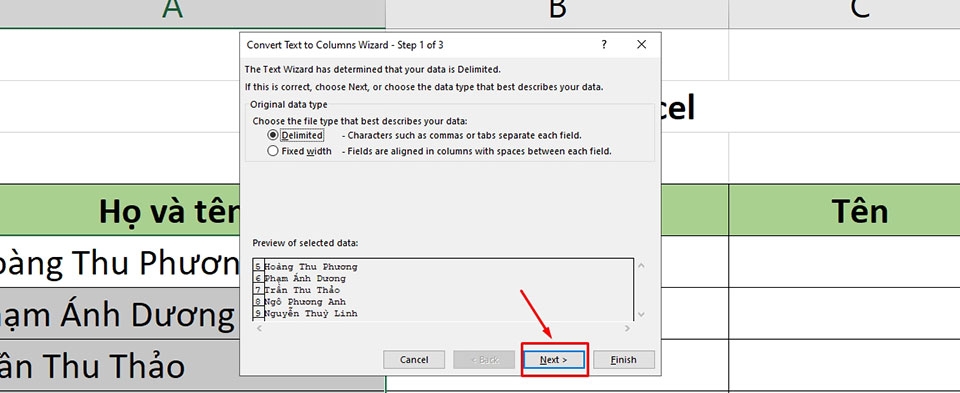Open the wizard's help question mark

[x=604, y=45]
